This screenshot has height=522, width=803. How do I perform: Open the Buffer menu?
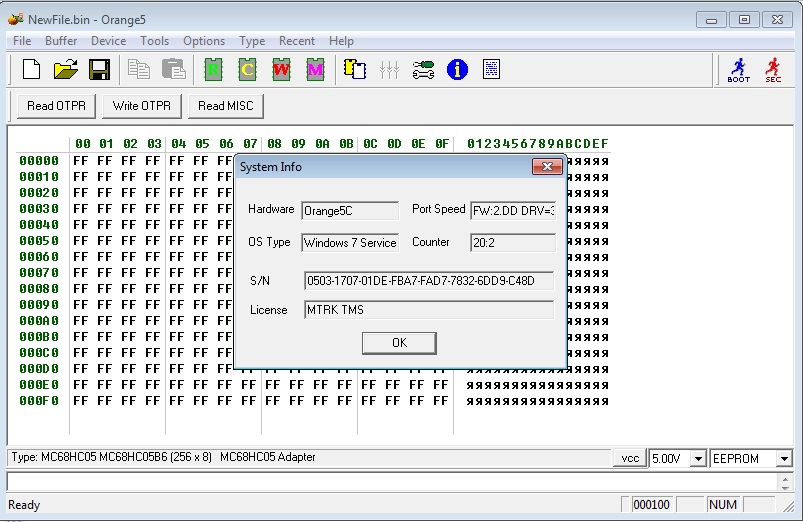pos(61,41)
